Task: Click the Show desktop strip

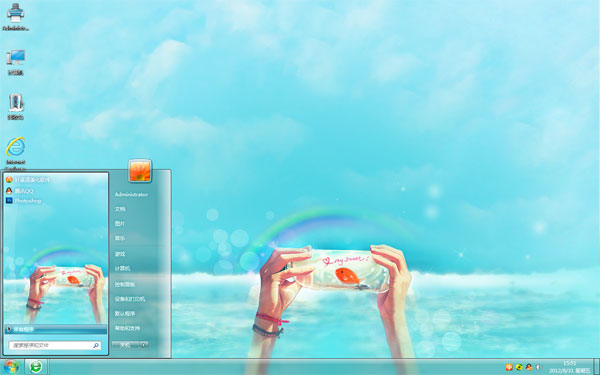Action: point(596,367)
